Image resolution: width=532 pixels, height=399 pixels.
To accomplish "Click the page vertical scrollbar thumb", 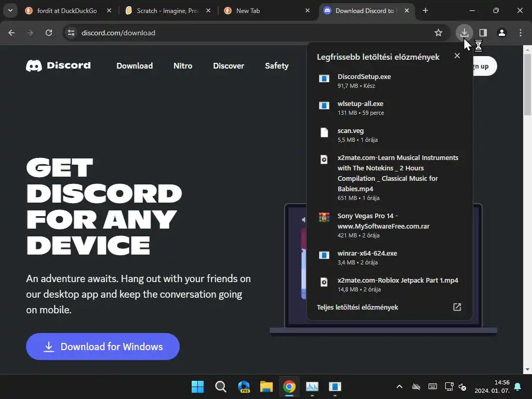I will pos(528,85).
